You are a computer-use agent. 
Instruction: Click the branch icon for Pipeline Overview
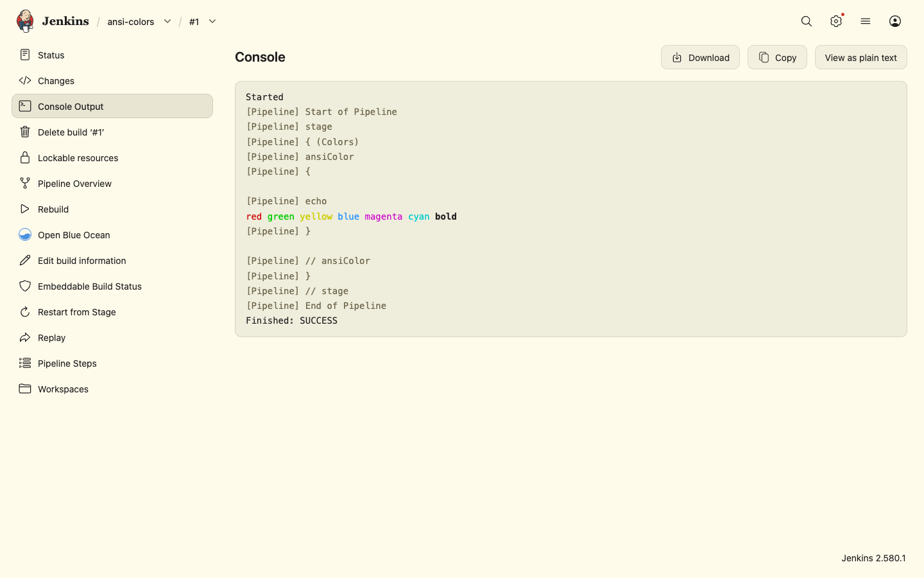[25, 183]
